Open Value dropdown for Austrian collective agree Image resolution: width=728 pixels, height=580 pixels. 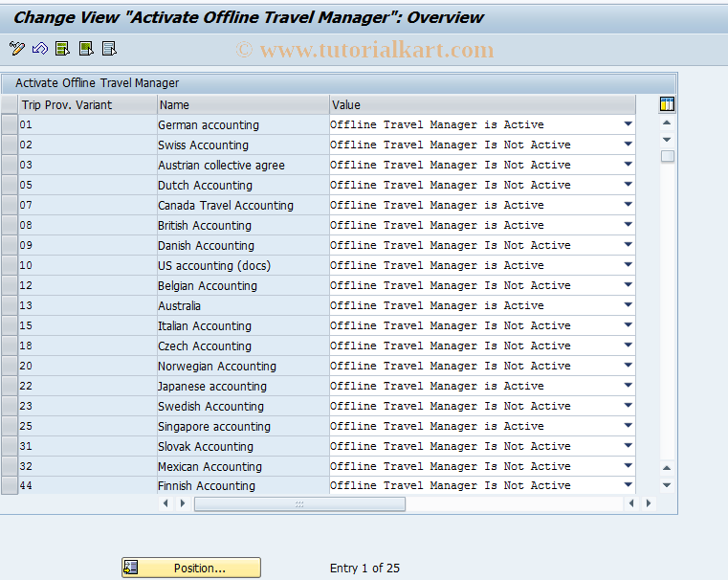[629, 164]
